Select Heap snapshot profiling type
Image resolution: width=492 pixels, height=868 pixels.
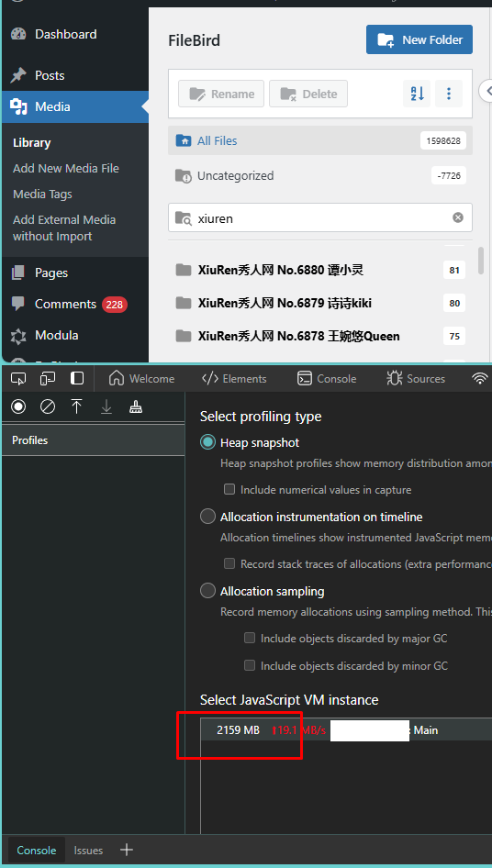[x=207, y=442]
